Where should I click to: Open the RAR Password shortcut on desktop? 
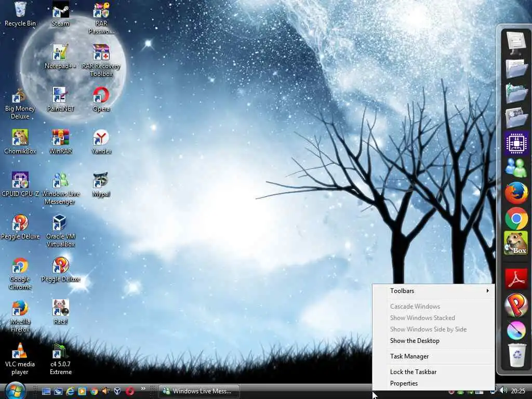click(101, 17)
